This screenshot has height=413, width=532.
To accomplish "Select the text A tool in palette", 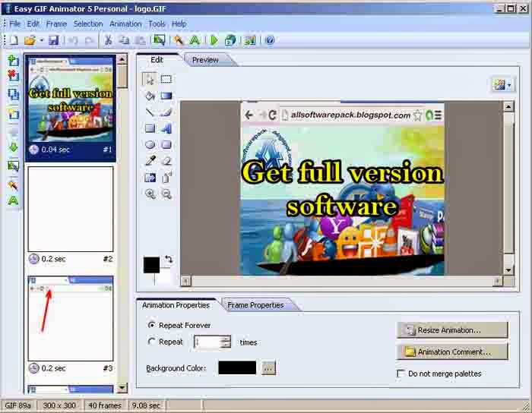I will click(x=166, y=128).
